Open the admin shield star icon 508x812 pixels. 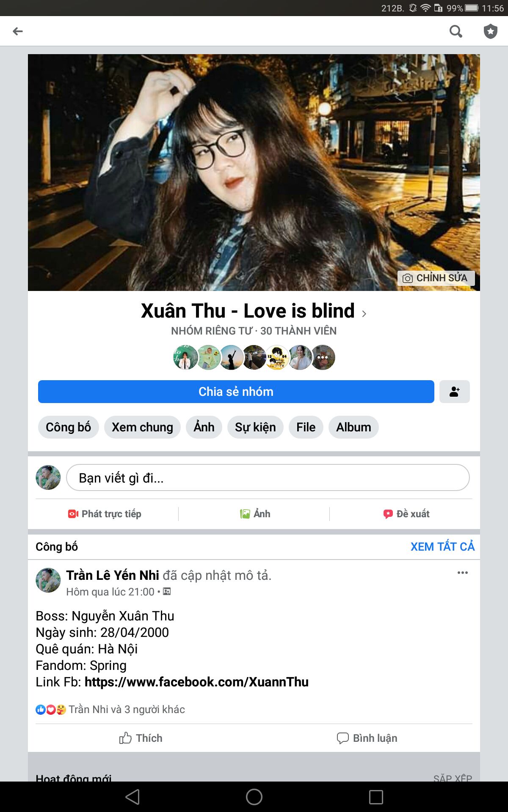pyautogui.click(x=490, y=31)
